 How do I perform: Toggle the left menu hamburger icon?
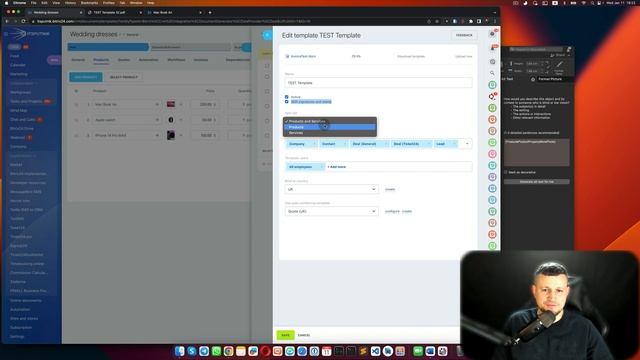pos(6,34)
